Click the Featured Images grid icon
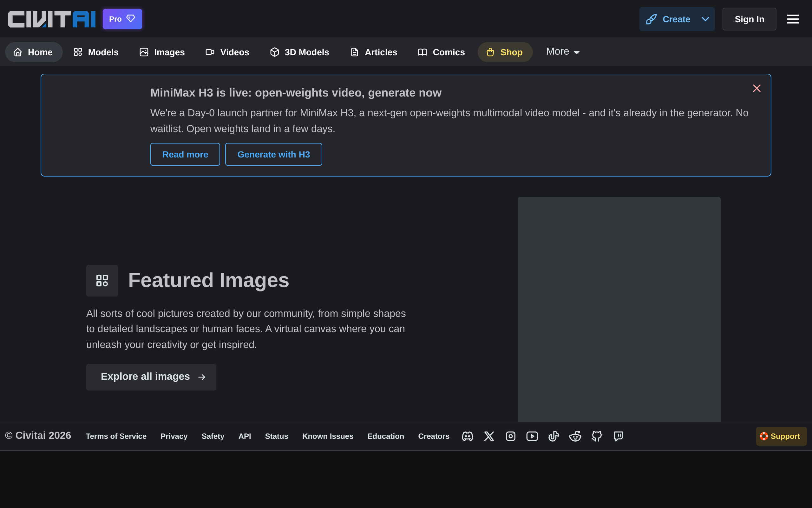The width and height of the screenshot is (812, 508). pyautogui.click(x=102, y=281)
